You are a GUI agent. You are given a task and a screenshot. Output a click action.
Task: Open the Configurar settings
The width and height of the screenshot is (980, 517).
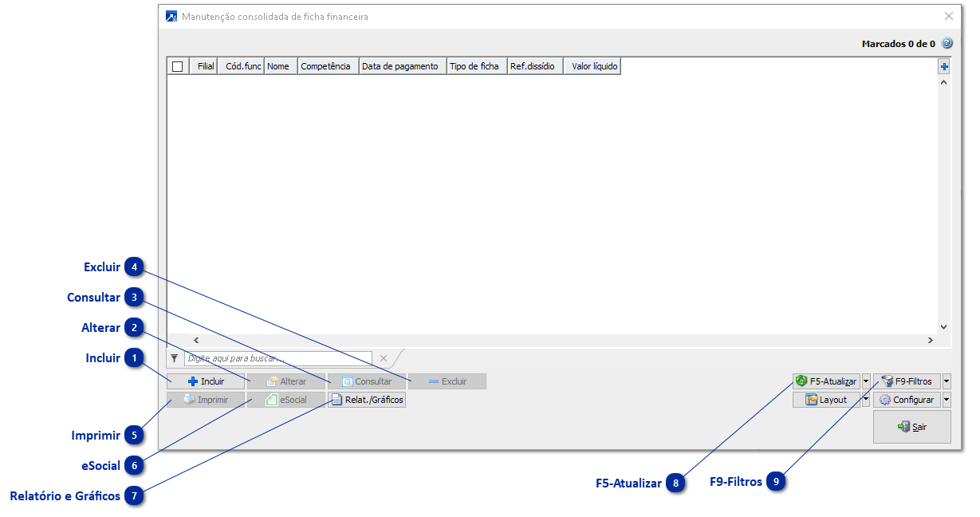(x=907, y=400)
